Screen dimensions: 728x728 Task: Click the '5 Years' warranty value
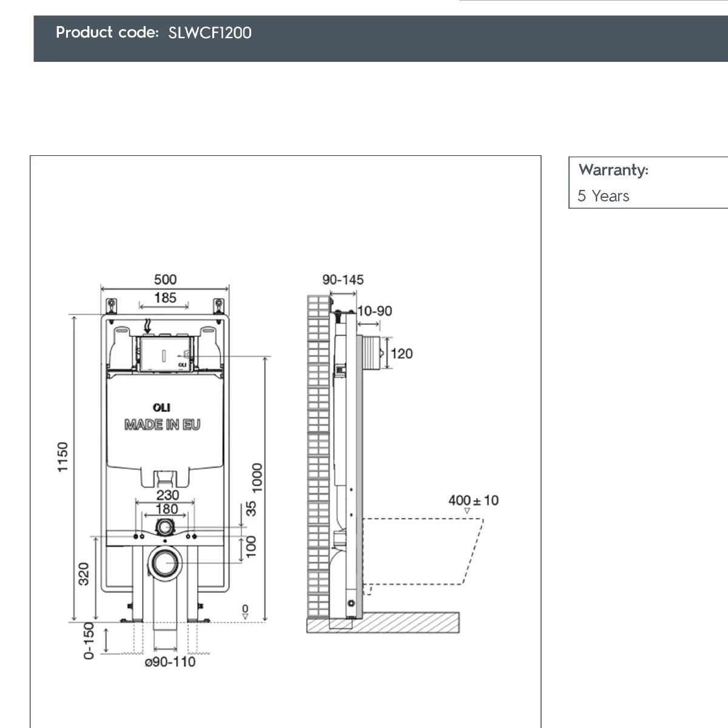[x=603, y=196]
